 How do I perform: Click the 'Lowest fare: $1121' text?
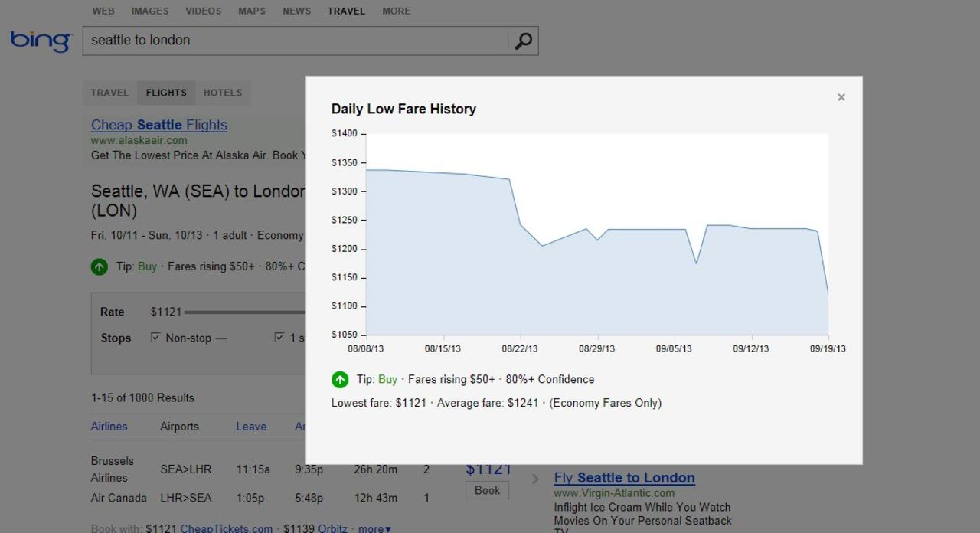click(379, 403)
